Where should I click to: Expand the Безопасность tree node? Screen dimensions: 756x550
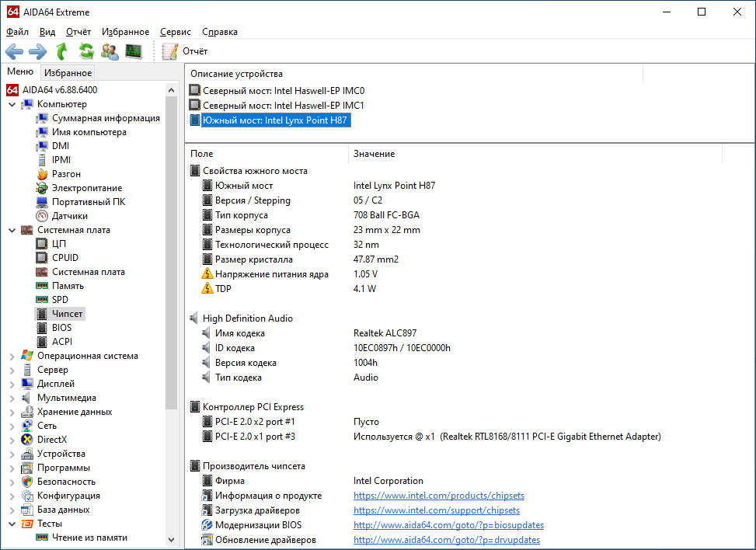(x=12, y=482)
